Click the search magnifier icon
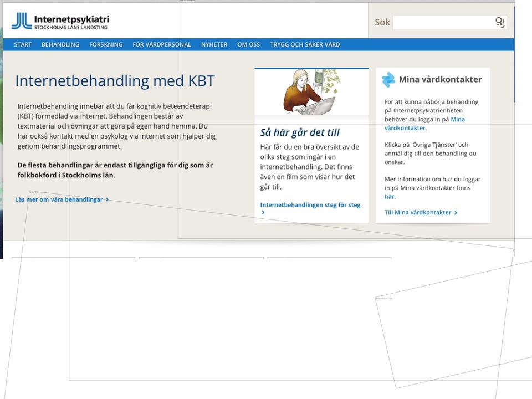The height and width of the screenshot is (399, 532). coord(499,22)
